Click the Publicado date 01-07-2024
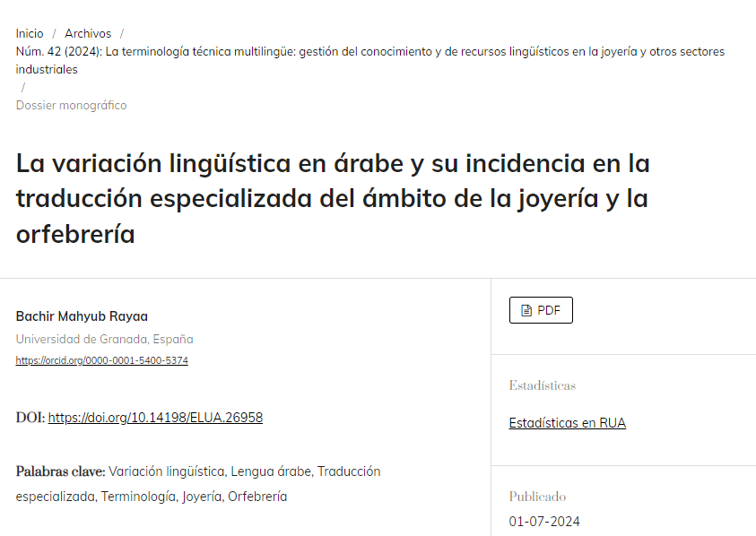Viewport: 756px width, 536px height. pyautogui.click(x=544, y=521)
